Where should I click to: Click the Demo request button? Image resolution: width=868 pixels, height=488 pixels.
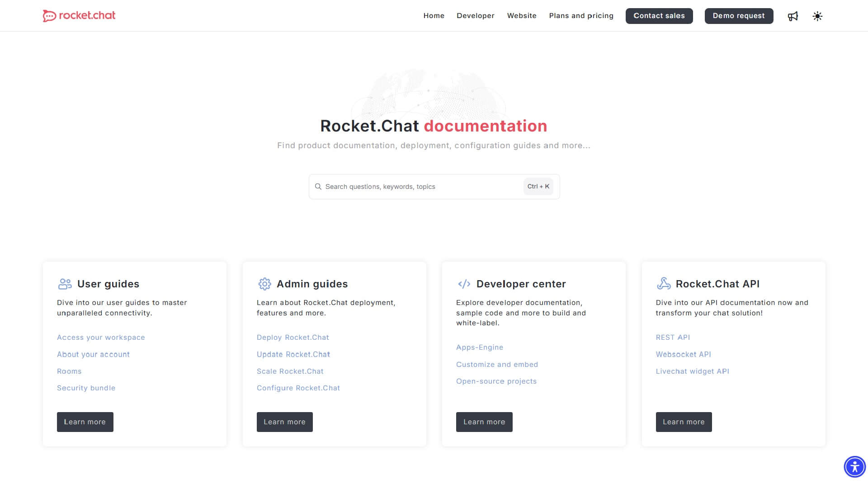pyautogui.click(x=739, y=16)
